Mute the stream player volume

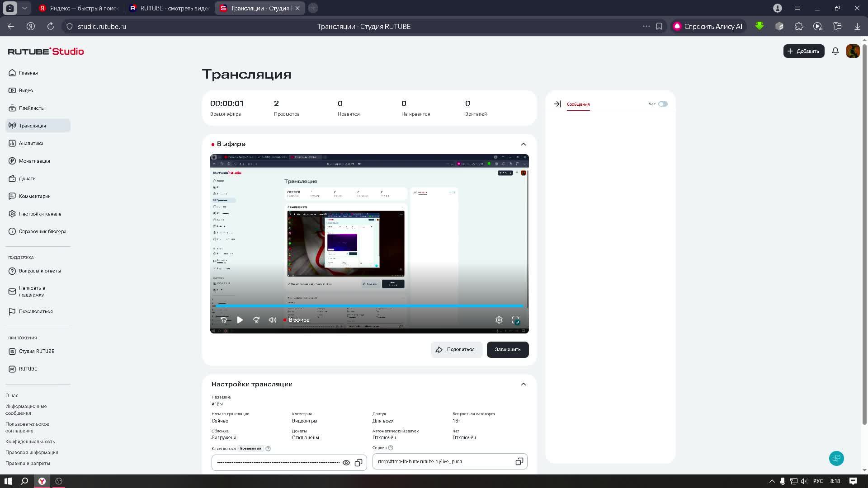coord(272,320)
